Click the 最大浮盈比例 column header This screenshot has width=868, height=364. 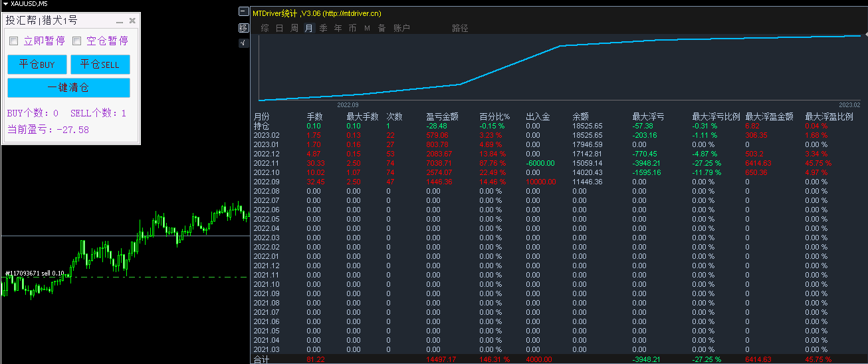tap(829, 116)
